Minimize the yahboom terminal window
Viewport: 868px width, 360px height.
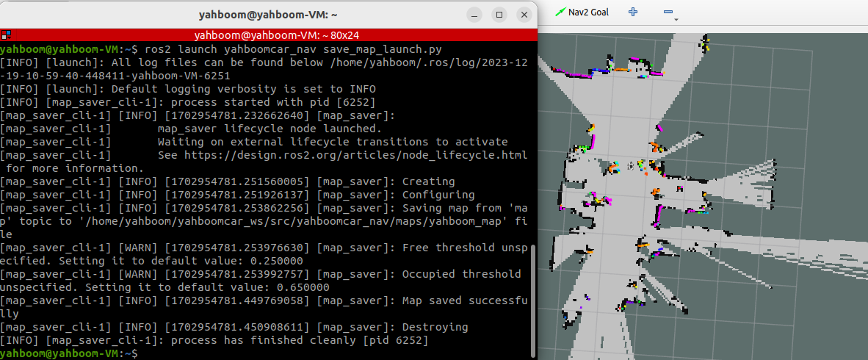[474, 15]
